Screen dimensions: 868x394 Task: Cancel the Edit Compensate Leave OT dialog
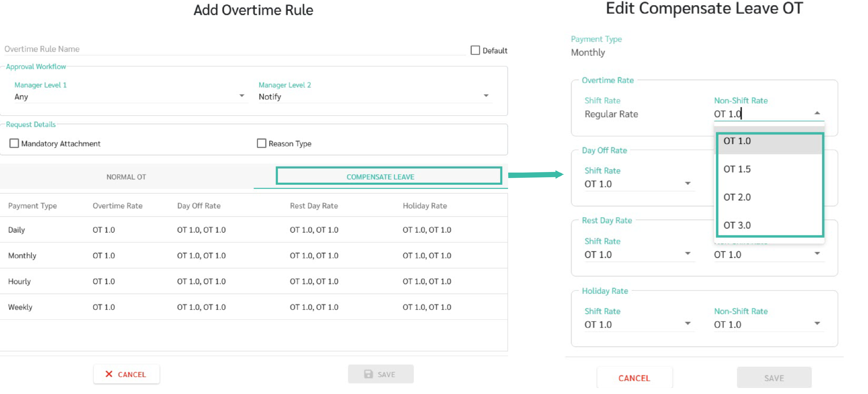634,378
